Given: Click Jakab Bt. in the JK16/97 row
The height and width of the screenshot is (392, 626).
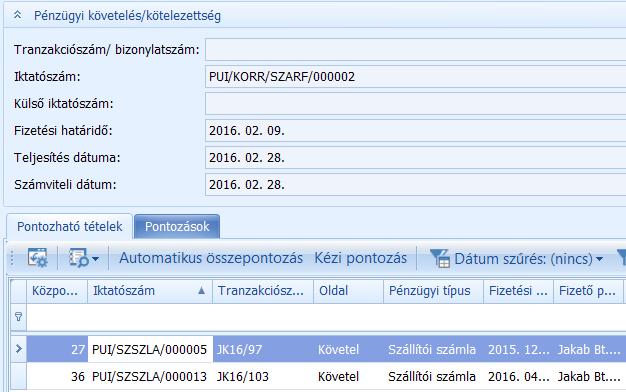Looking at the screenshot, I should 589,350.
